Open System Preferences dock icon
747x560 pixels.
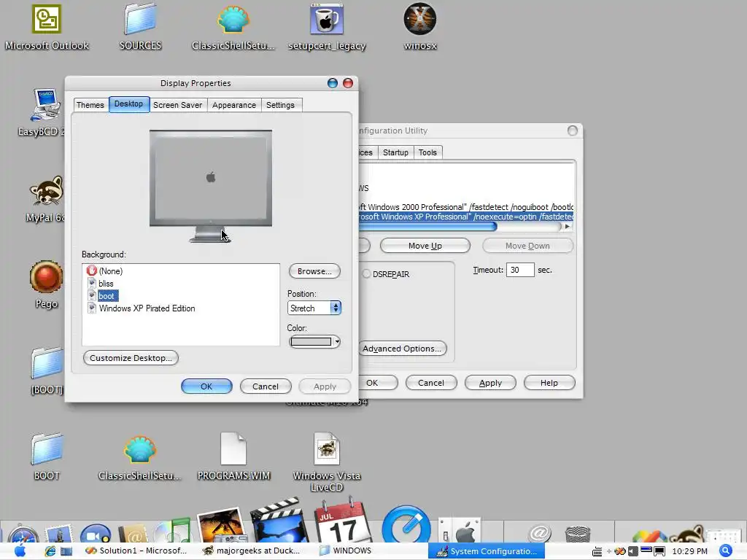(460, 531)
